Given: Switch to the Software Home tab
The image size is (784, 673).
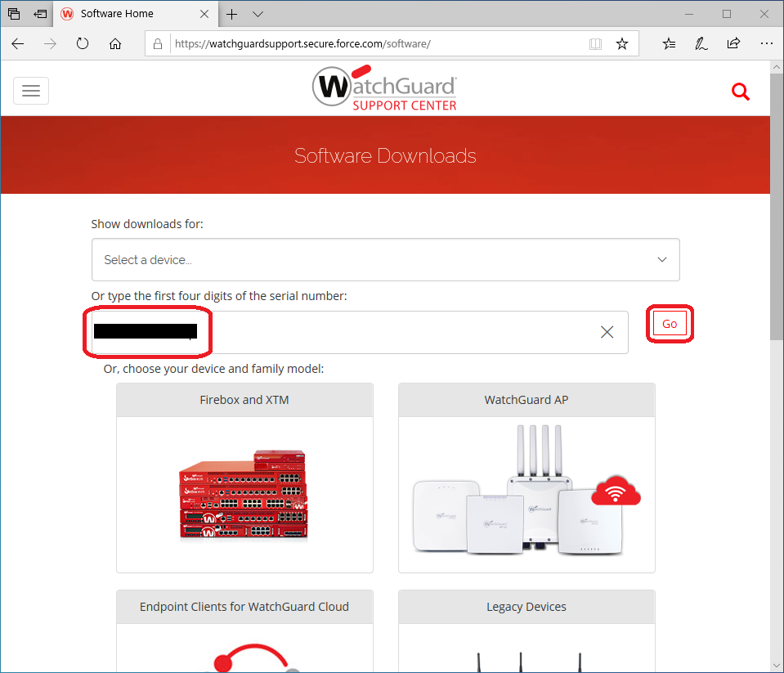Looking at the screenshot, I should point(135,14).
